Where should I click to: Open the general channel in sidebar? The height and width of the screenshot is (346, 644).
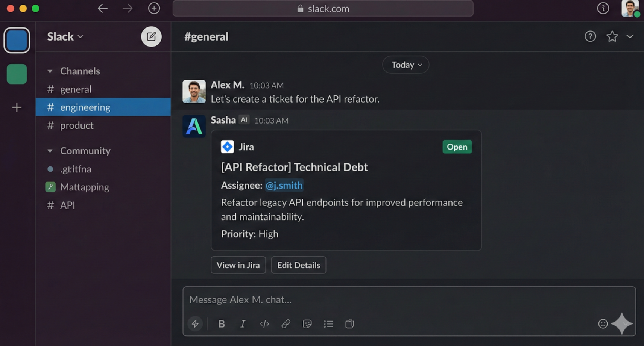point(76,89)
